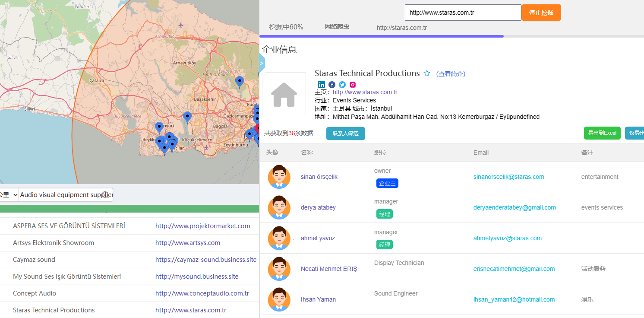Viewport: 644px width, 318px height.
Task: Star Staras Technical Productions as favorite
Action: (x=427, y=73)
